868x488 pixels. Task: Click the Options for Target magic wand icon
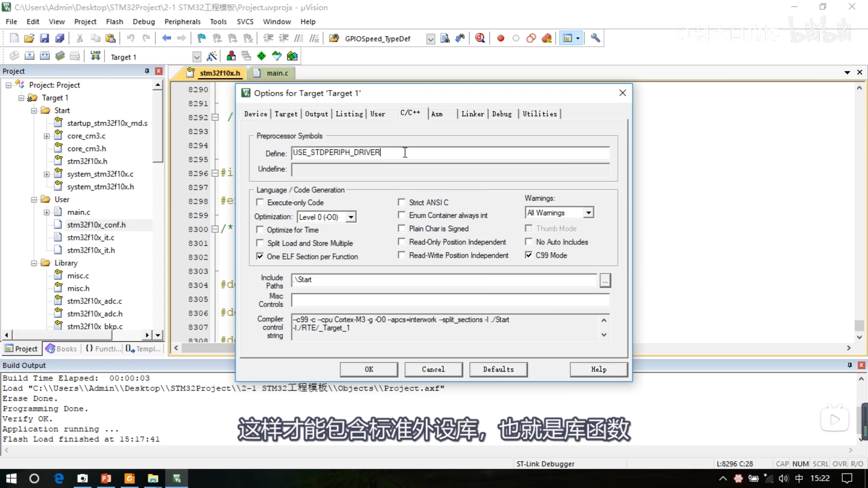[212, 56]
